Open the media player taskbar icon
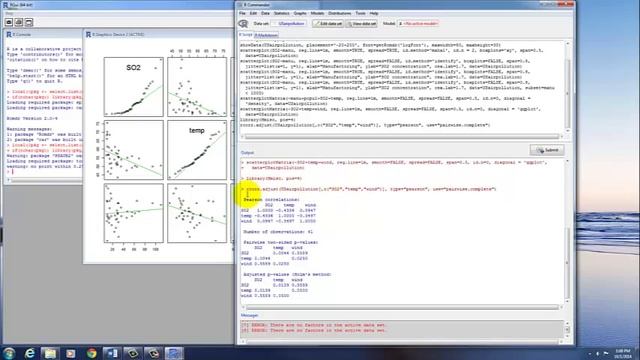This screenshot has width=640, height=360. (x=71, y=353)
